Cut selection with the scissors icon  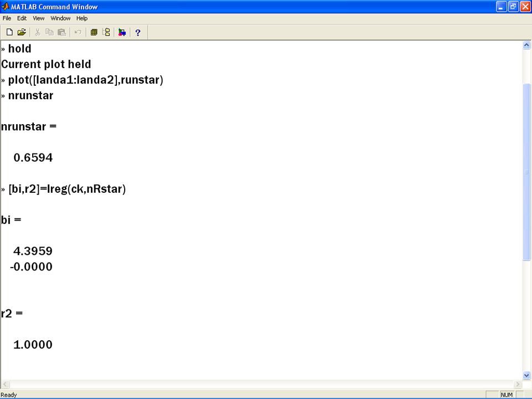tap(37, 32)
